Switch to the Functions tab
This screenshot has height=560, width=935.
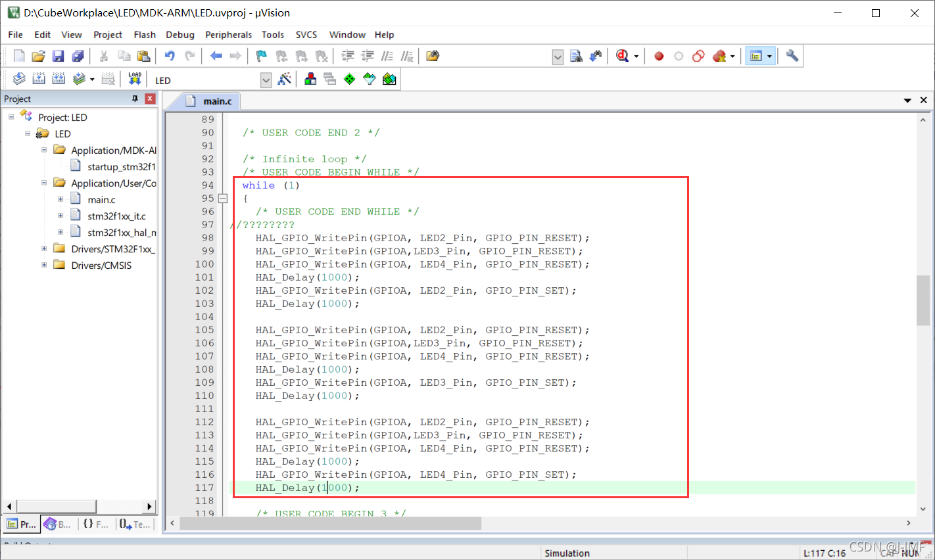pyautogui.click(x=96, y=524)
